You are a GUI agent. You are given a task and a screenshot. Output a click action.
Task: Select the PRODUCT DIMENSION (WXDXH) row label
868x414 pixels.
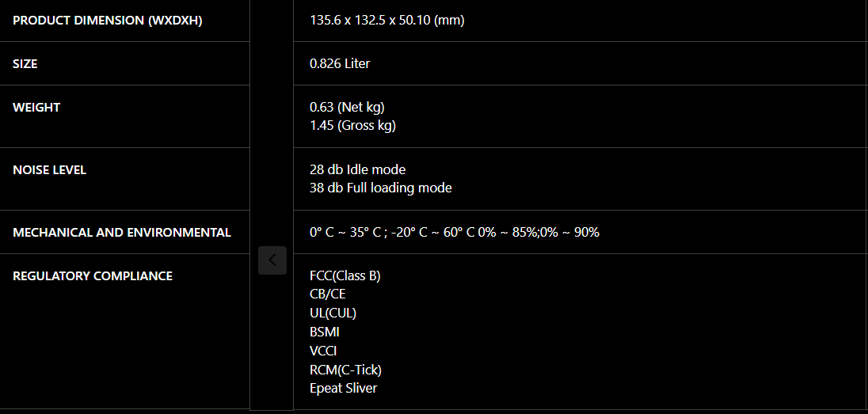pos(108,21)
